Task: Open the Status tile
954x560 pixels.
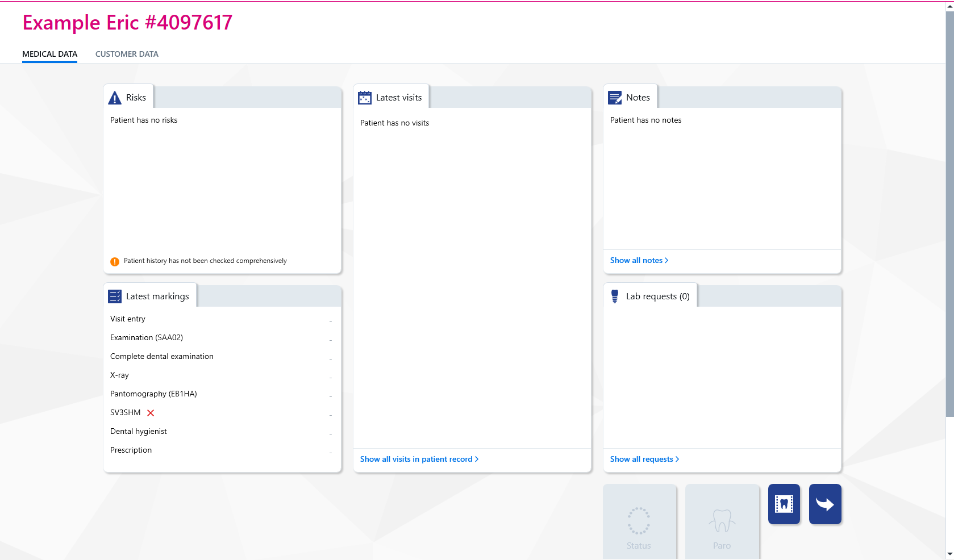Action: [x=639, y=521]
